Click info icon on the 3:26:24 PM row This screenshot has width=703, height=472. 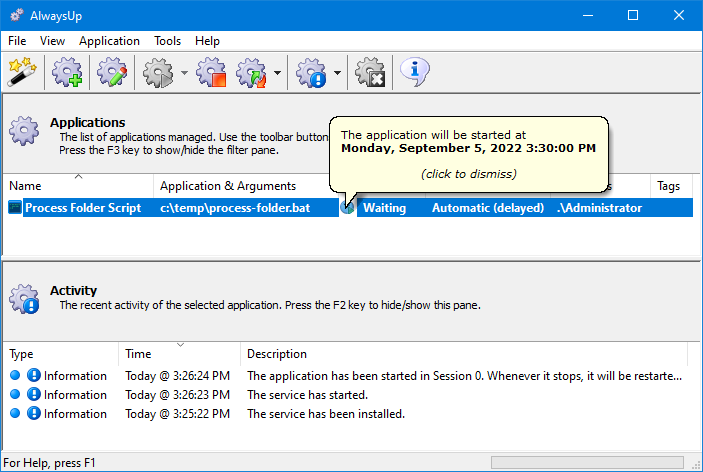point(34,375)
